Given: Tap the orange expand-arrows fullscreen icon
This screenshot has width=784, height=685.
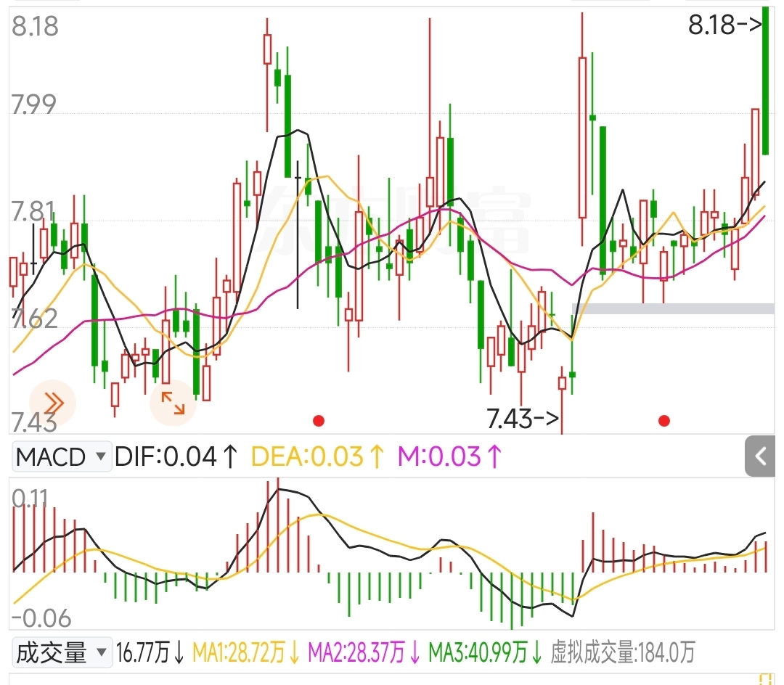Looking at the screenshot, I should (173, 403).
